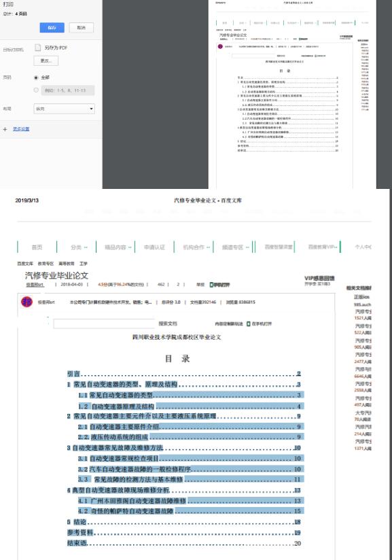The width and height of the screenshot is (392, 560).
Task: Click contents entry 2.1 自动变速器主要原件介绍
Action: [x=191, y=426]
